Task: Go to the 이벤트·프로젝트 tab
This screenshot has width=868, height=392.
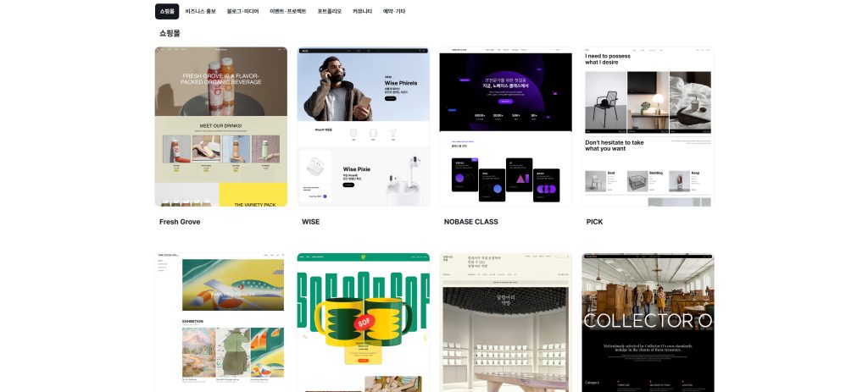Action: (x=288, y=11)
